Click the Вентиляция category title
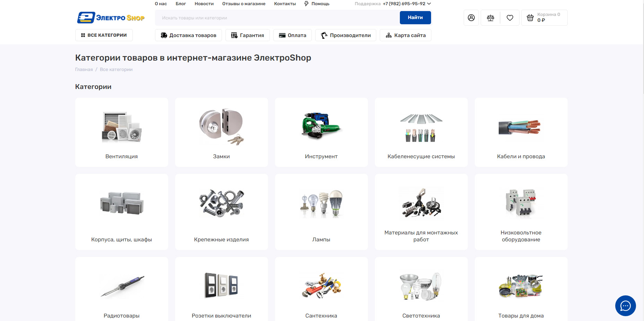This screenshot has height=321, width=644. coord(122,157)
